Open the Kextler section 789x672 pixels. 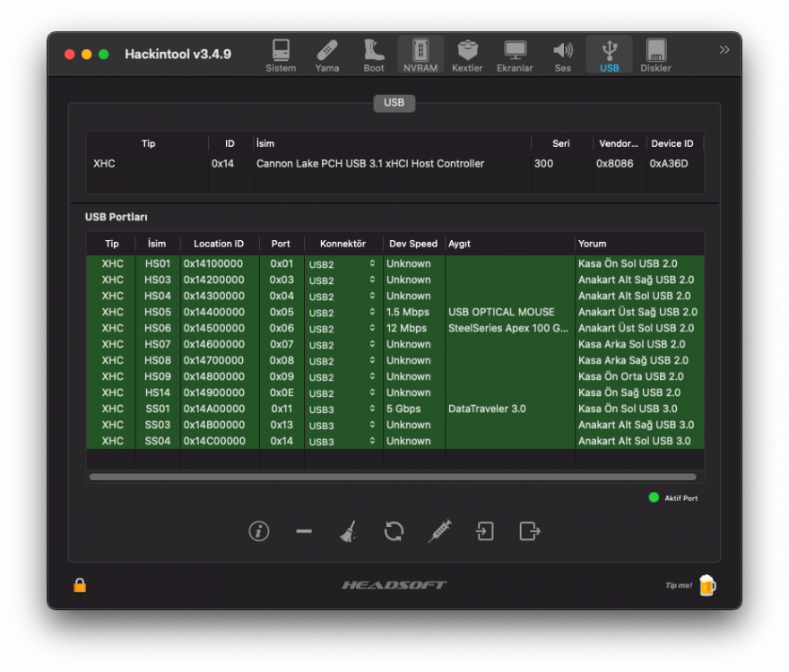coord(467,56)
